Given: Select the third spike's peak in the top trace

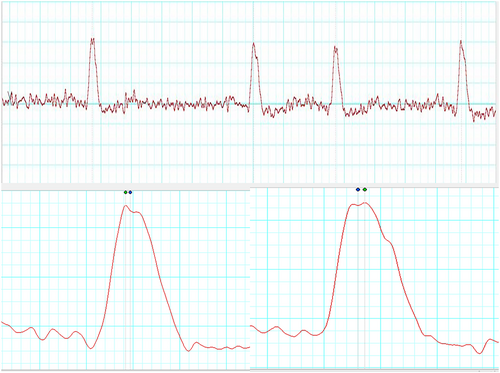Looking at the screenshot, I should coord(335,48).
